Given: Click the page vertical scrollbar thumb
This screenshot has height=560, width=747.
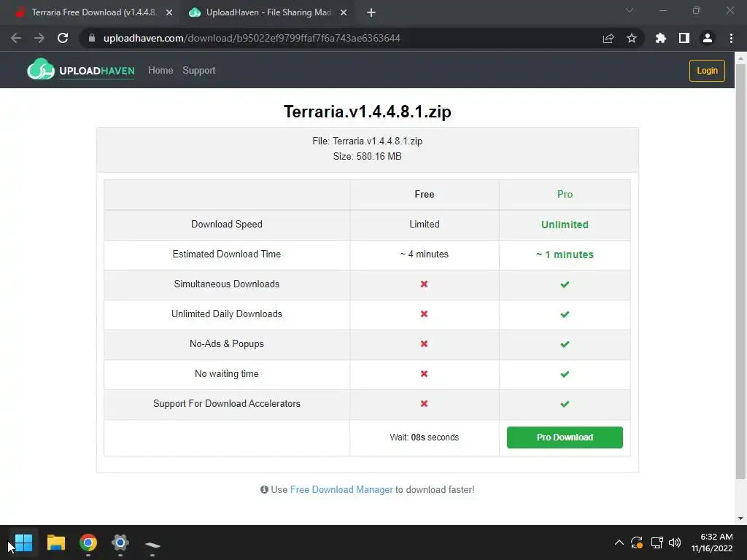Looking at the screenshot, I should [x=740, y=271].
